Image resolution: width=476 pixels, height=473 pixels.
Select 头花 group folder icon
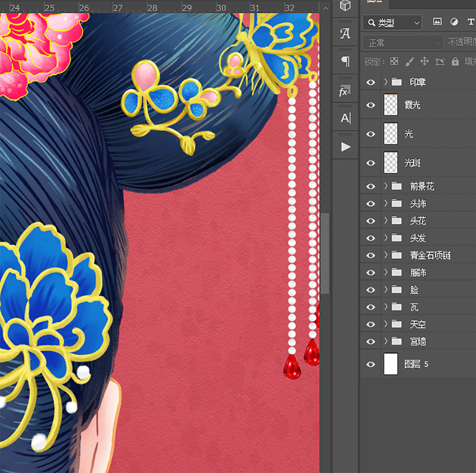397,220
